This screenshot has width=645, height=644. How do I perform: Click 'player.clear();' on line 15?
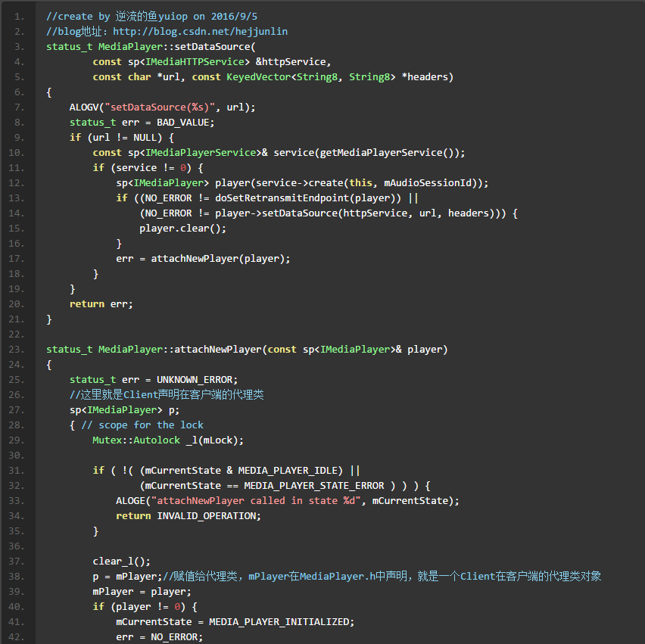pyautogui.click(x=182, y=229)
